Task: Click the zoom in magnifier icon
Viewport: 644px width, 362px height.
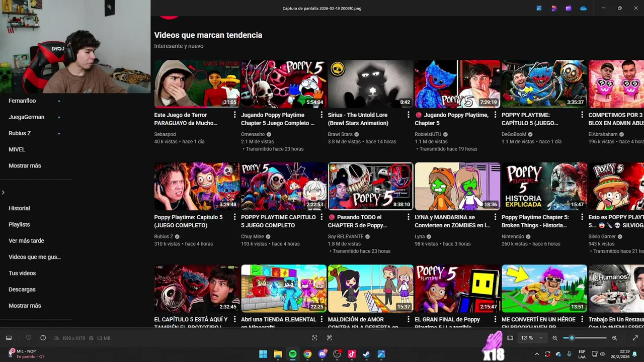Action: 615,338
